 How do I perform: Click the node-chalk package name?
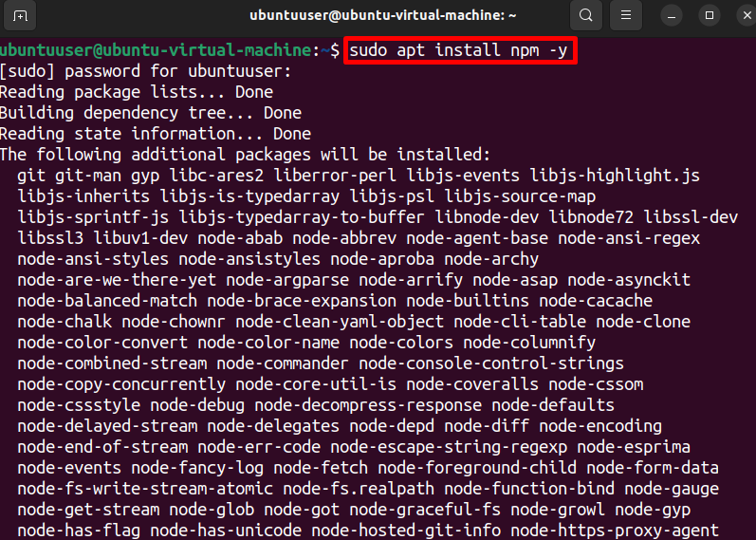point(65,322)
